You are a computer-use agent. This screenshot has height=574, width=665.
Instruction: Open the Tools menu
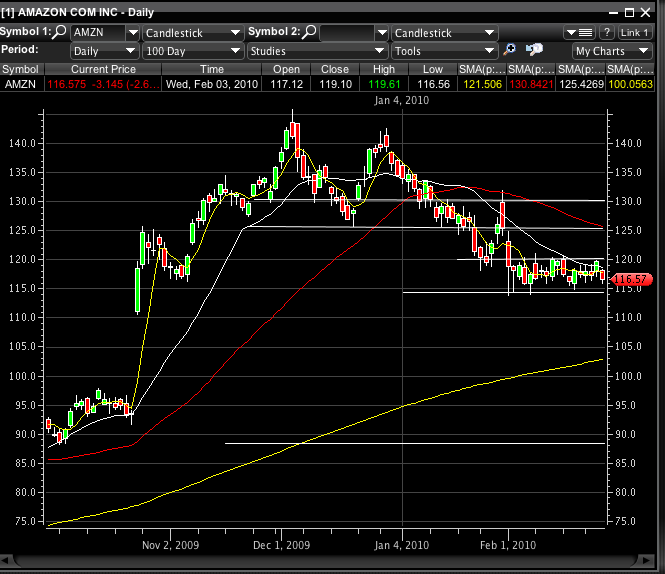point(444,50)
